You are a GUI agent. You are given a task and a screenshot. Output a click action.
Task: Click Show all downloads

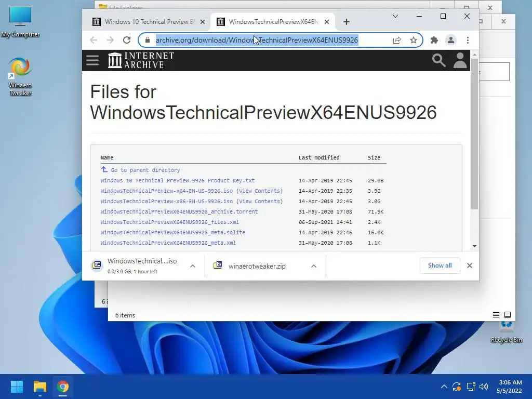[x=440, y=265]
